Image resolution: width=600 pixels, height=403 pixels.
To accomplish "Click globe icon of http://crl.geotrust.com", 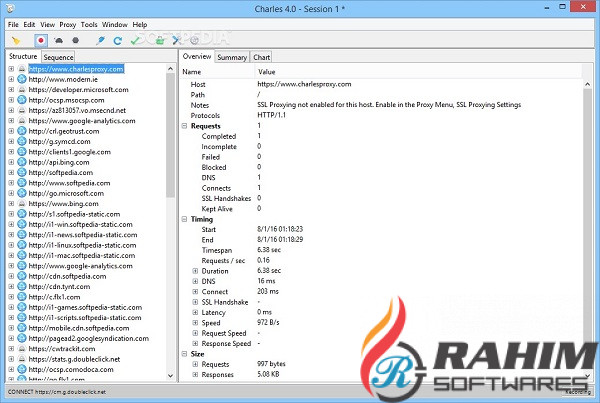I will tap(22, 131).
